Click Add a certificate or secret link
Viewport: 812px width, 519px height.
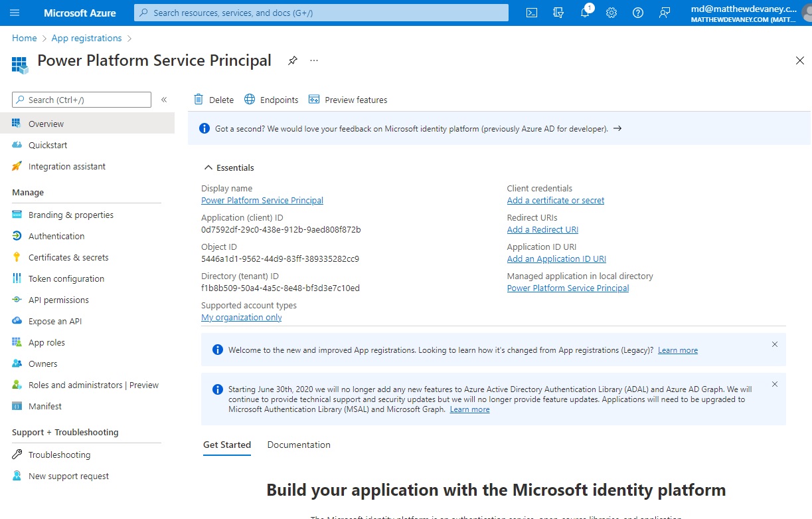(555, 200)
